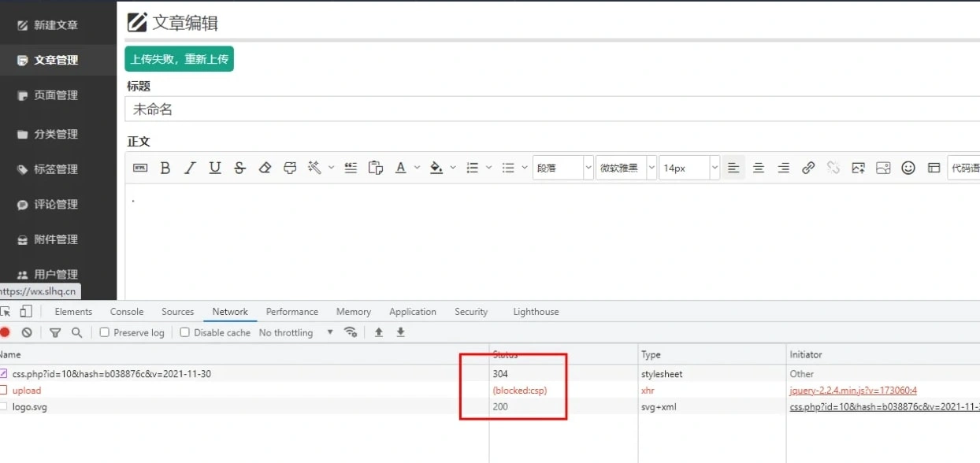This screenshot has width=980, height=463.
Task: Open the No throttling dropdown
Action: (296, 333)
